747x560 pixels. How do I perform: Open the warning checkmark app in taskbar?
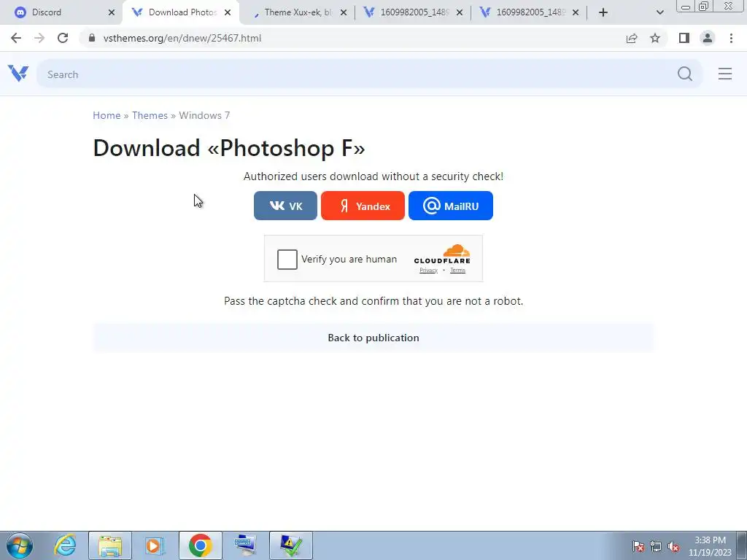290,545
